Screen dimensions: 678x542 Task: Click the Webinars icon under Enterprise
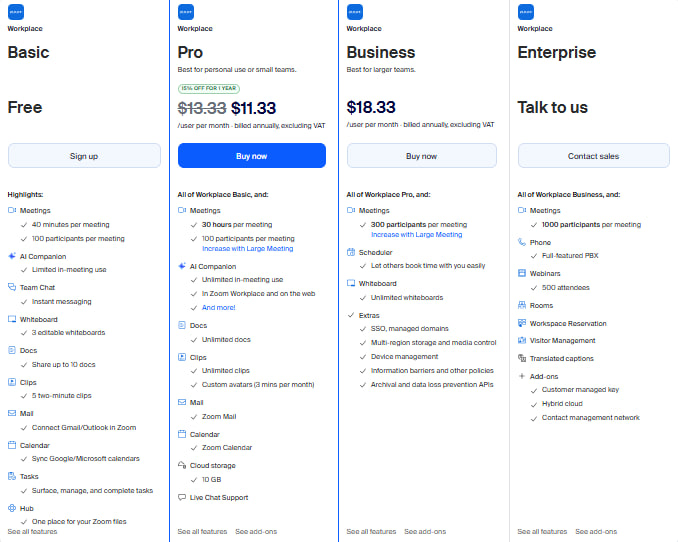click(521, 273)
